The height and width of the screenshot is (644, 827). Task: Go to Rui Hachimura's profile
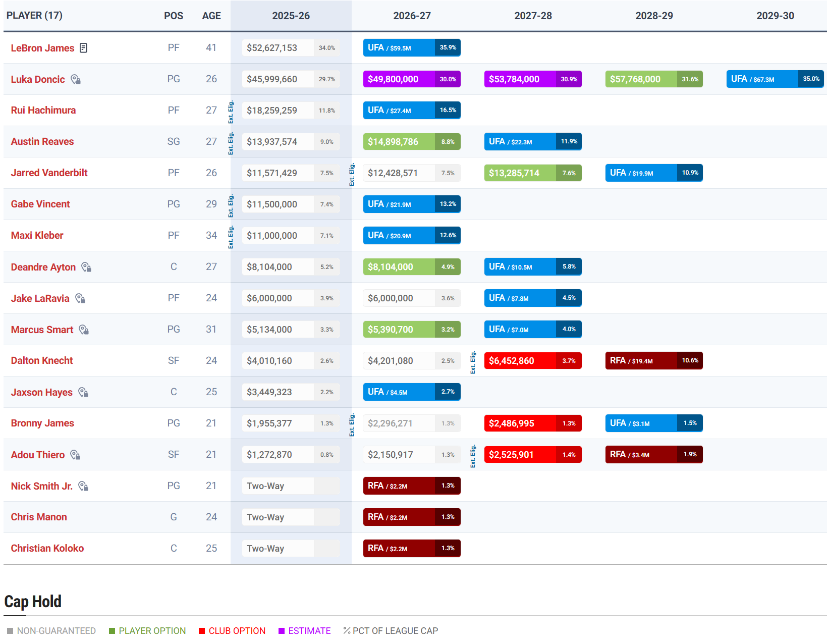[x=43, y=111]
